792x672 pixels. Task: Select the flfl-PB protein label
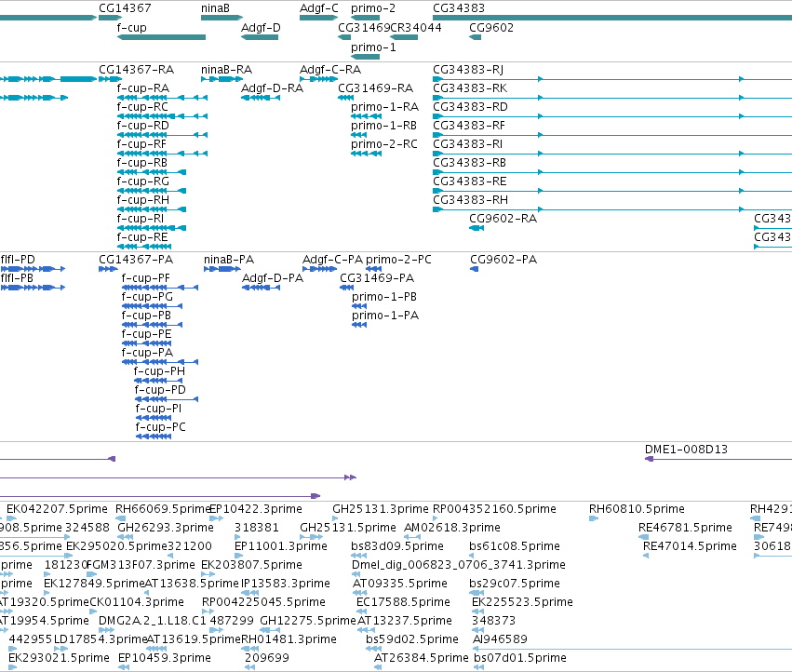click(x=17, y=278)
